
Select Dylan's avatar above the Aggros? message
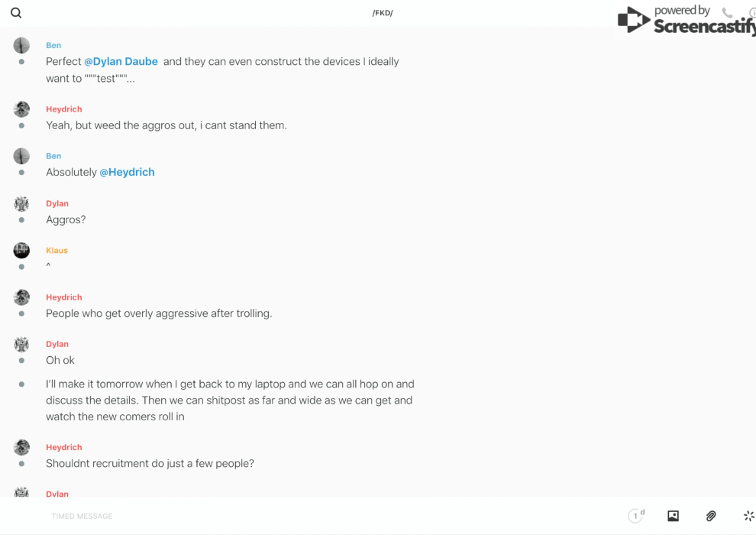[21, 203]
